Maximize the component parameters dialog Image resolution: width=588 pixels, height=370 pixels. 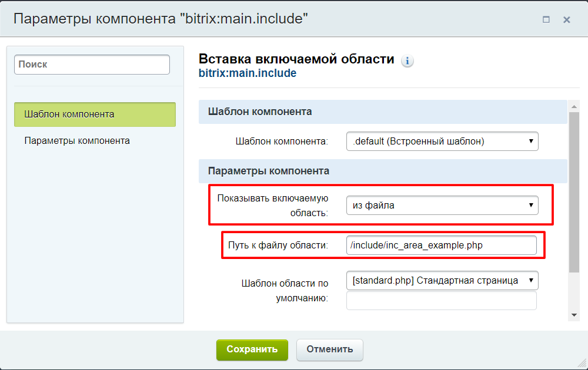tap(546, 19)
